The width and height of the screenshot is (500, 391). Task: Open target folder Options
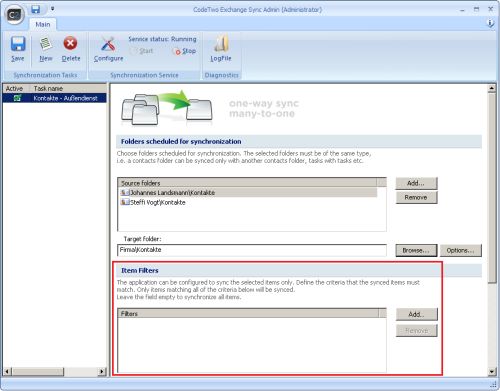click(461, 250)
